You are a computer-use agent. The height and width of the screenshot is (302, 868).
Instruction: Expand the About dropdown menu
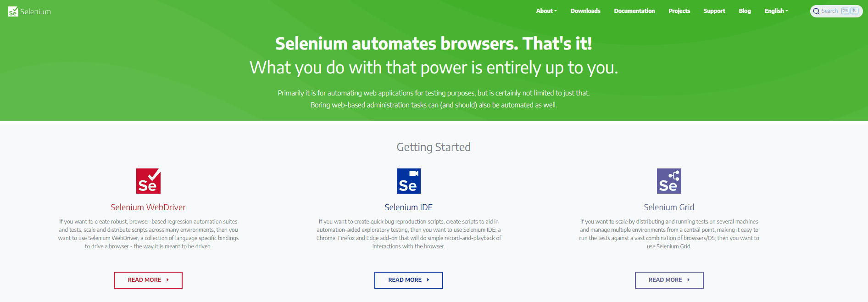546,11
